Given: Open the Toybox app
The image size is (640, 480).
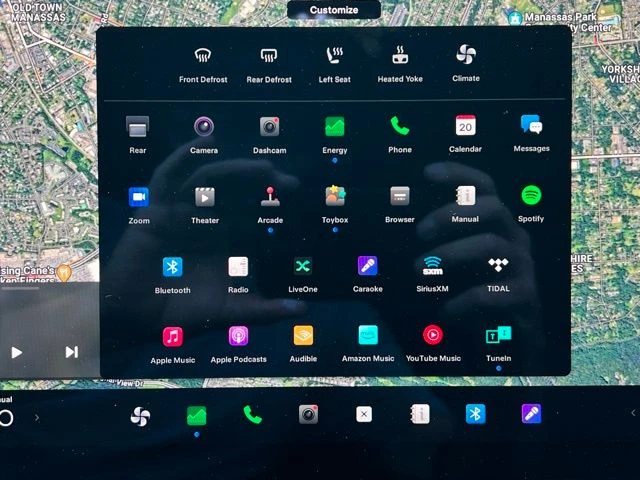Looking at the screenshot, I should 335,204.
